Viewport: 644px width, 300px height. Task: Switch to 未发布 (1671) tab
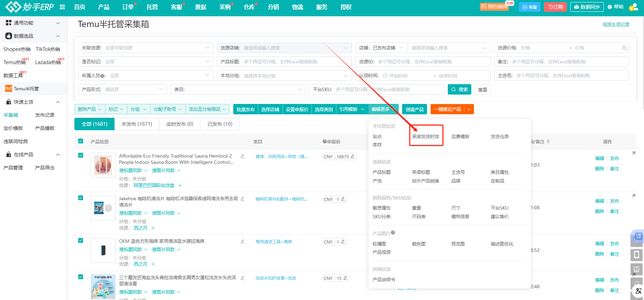click(137, 124)
